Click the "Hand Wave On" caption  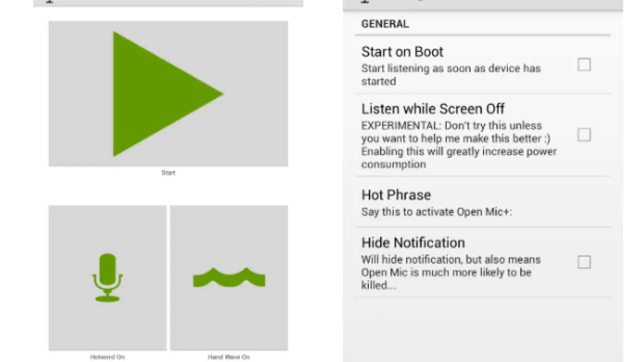tap(228, 357)
